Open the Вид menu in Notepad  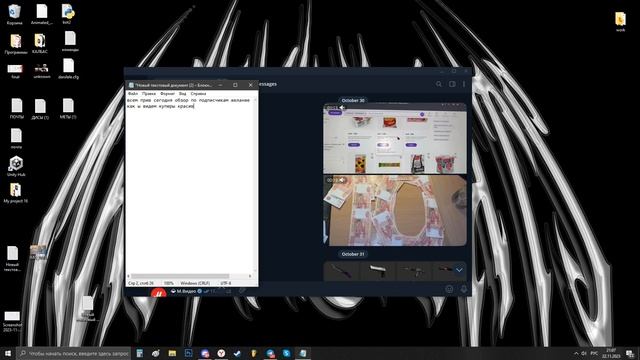(x=182, y=93)
